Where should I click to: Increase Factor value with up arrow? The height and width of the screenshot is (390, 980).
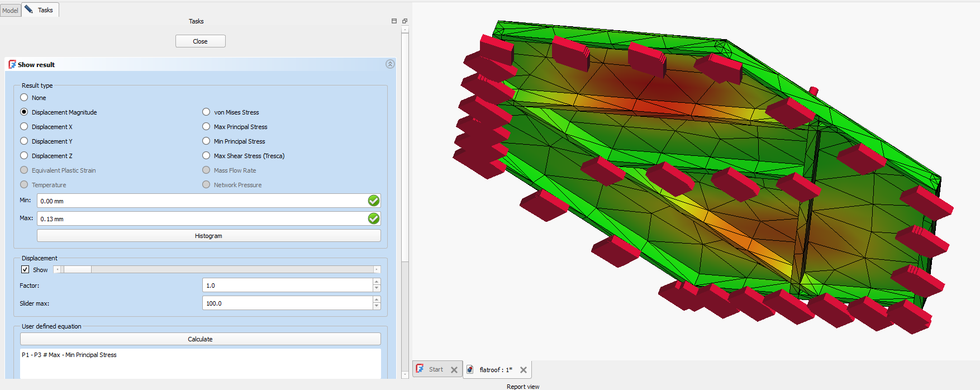tap(377, 282)
